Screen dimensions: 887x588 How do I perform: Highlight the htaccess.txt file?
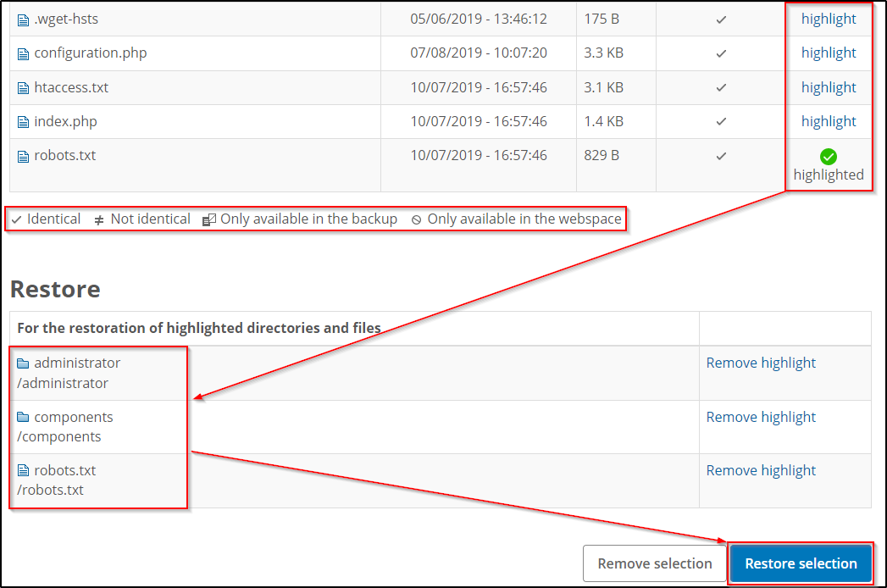(x=829, y=86)
